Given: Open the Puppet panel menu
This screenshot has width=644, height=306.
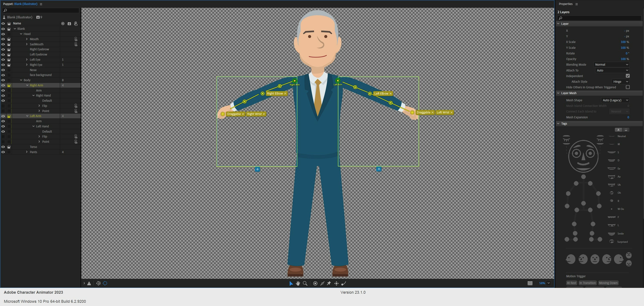Looking at the screenshot, I should pyautogui.click(x=41, y=4).
